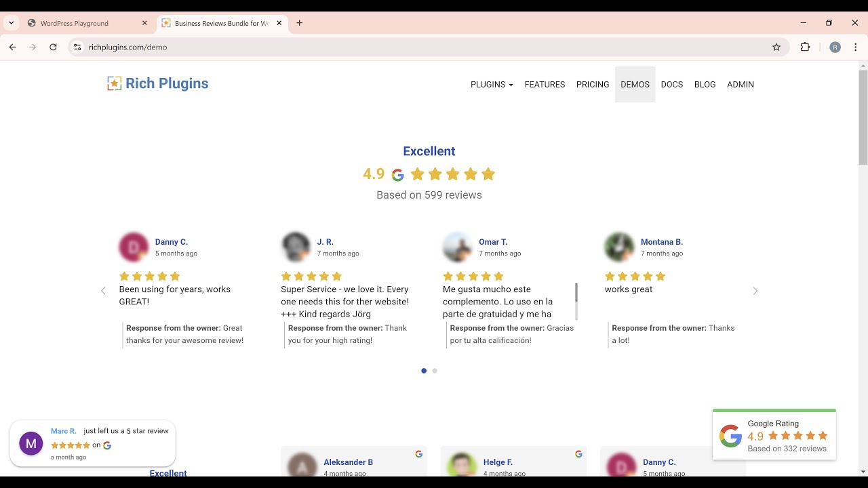Click 'Based on 599 reviews' text
This screenshot has width=868, height=488.
click(x=429, y=195)
